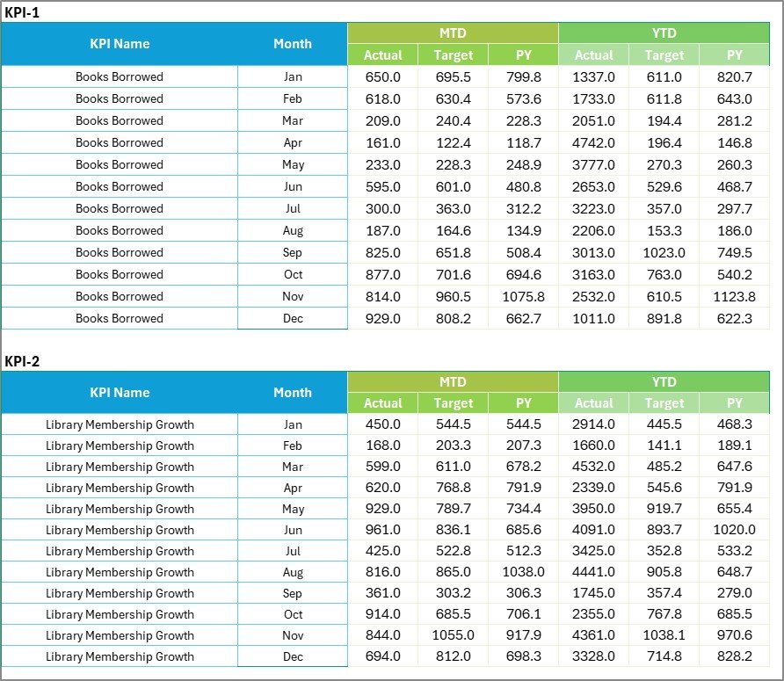Click the Target subheader under YTD in KPI-1
Screen dimensions: 784x681
pyautogui.click(x=664, y=54)
